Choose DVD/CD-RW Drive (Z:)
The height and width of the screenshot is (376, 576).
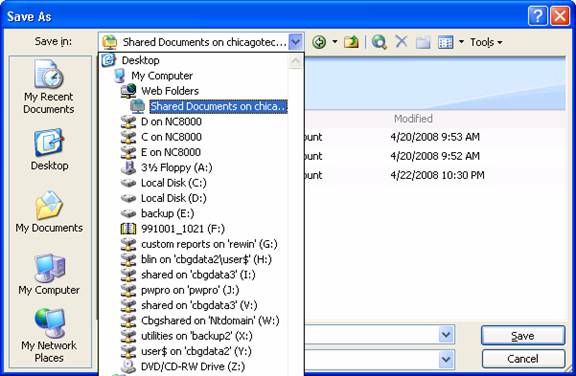193,366
